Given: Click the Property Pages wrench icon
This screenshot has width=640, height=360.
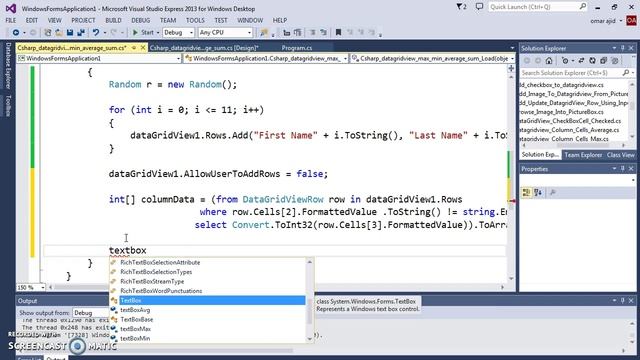Looking at the screenshot, I should point(553,192).
